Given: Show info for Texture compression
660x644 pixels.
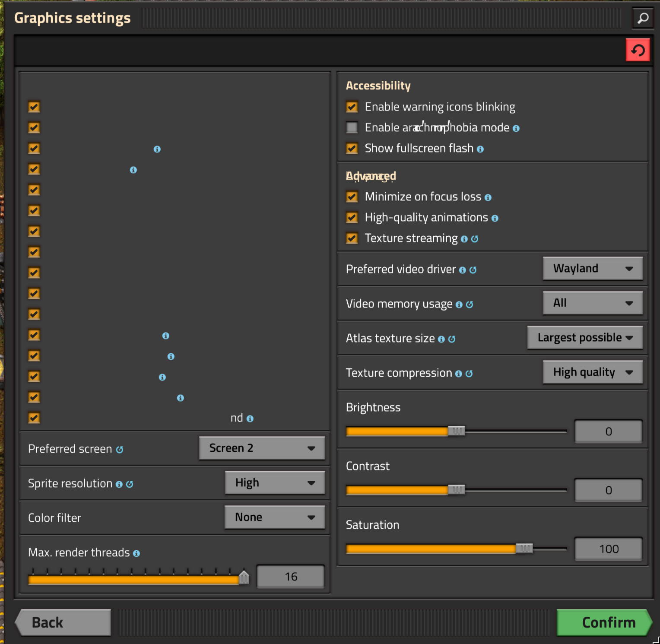Looking at the screenshot, I should coord(458,374).
